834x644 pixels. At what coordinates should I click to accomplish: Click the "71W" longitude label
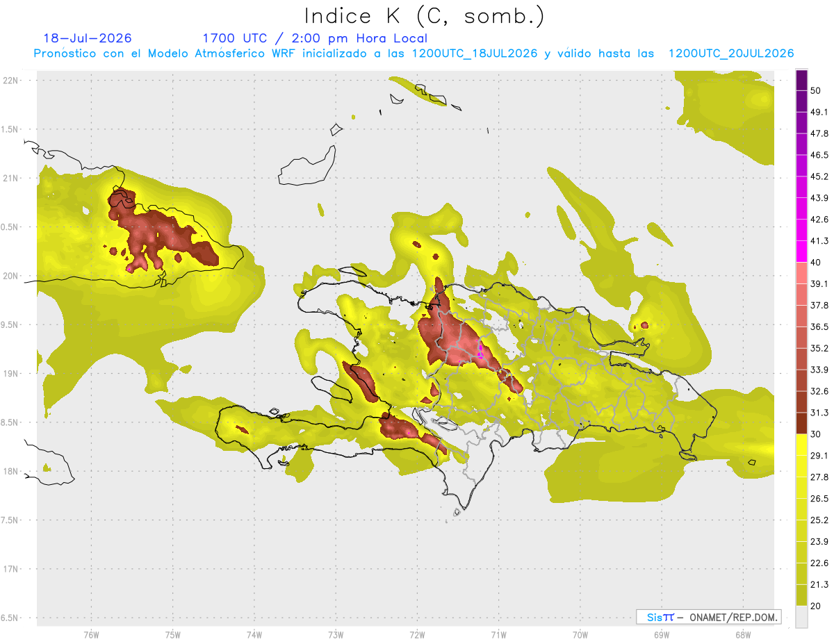tap(498, 634)
